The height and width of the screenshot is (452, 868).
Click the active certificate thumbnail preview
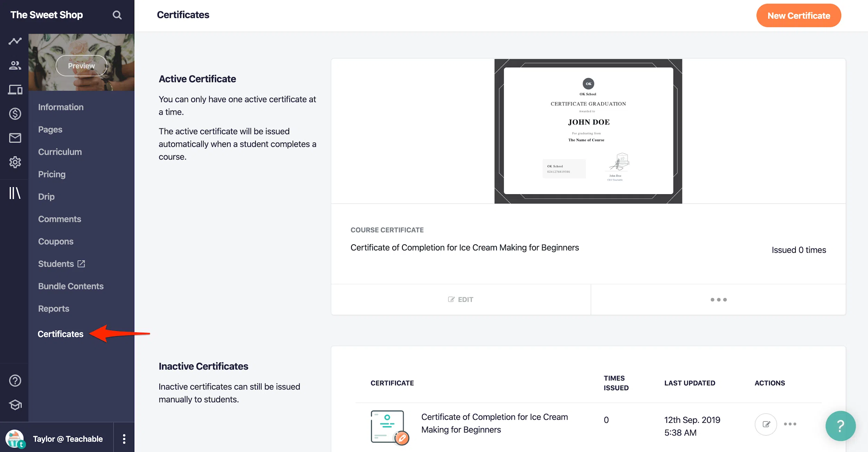pyautogui.click(x=588, y=131)
